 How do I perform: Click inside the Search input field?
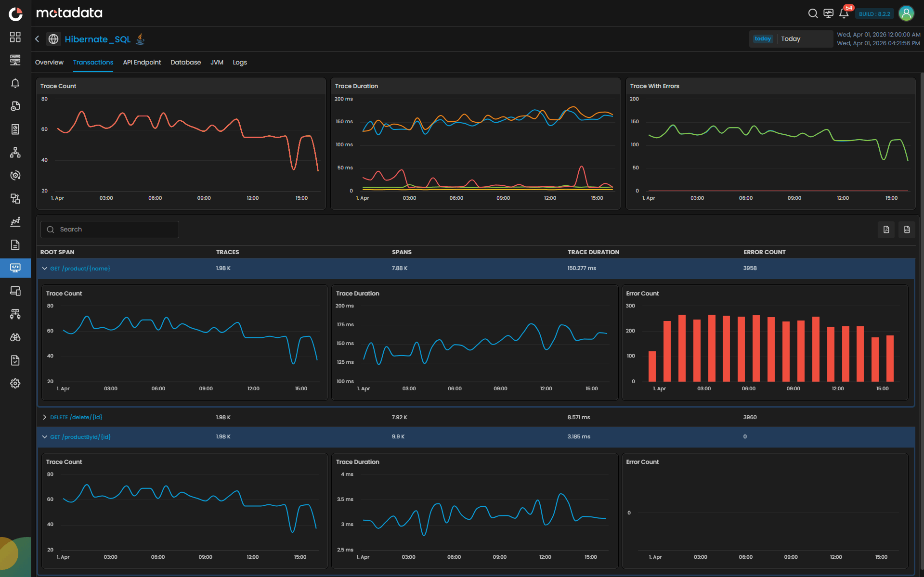(109, 229)
